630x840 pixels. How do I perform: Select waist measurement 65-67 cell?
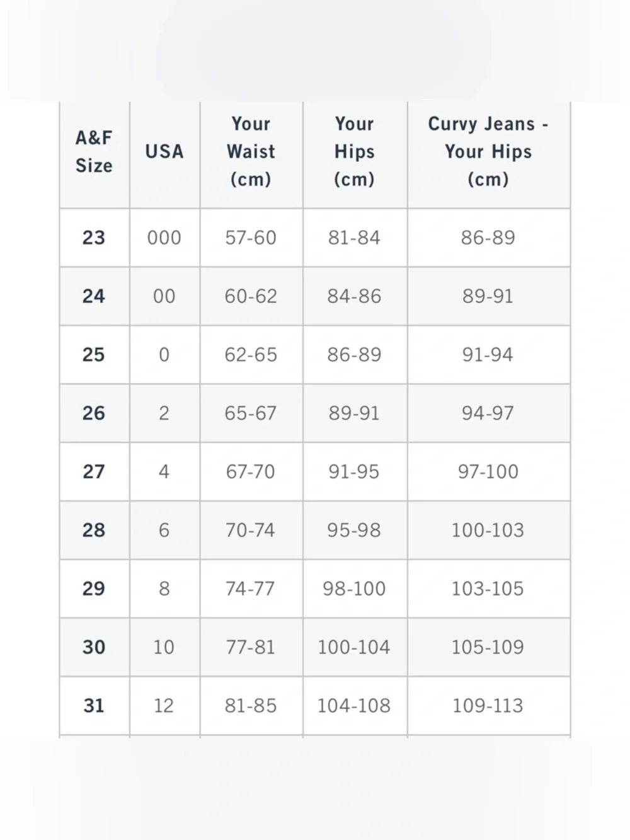[251, 413]
